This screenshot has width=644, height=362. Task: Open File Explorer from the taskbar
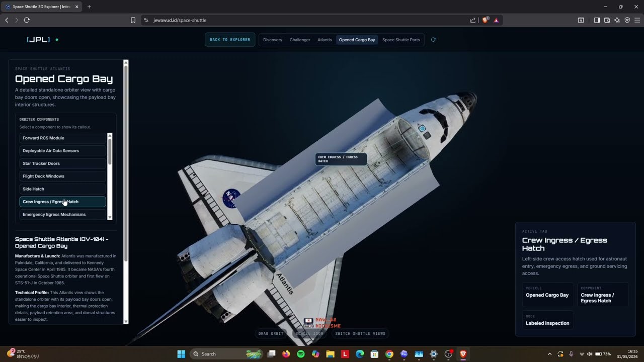[x=330, y=354]
